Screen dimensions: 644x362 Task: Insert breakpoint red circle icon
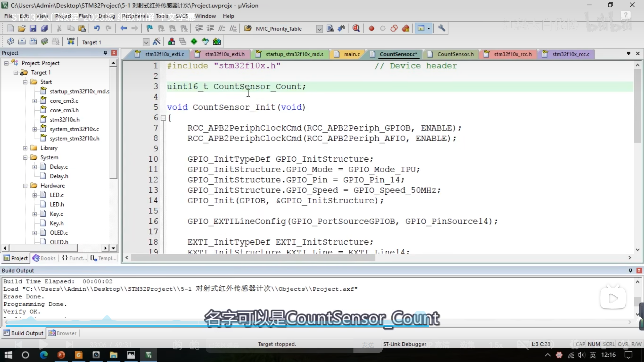tap(371, 28)
